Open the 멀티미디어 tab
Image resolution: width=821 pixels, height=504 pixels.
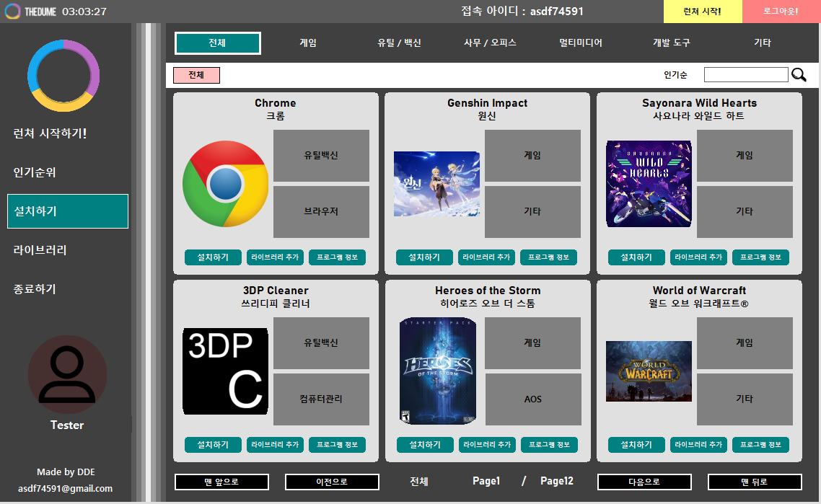tap(581, 43)
